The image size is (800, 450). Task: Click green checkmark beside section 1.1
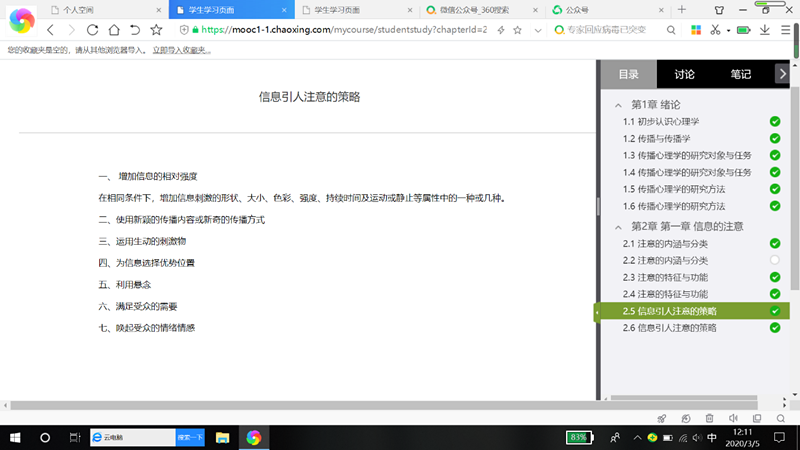(x=775, y=121)
